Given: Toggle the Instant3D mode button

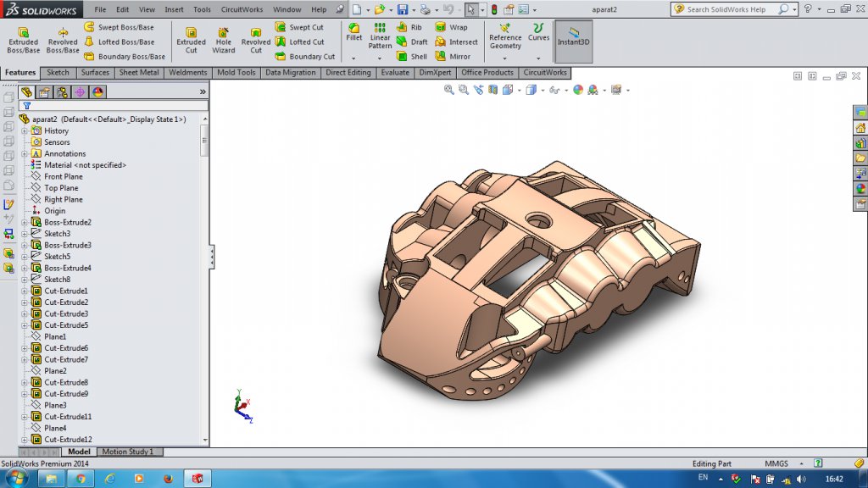Looking at the screenshot, I should click(x=574, y=36).
